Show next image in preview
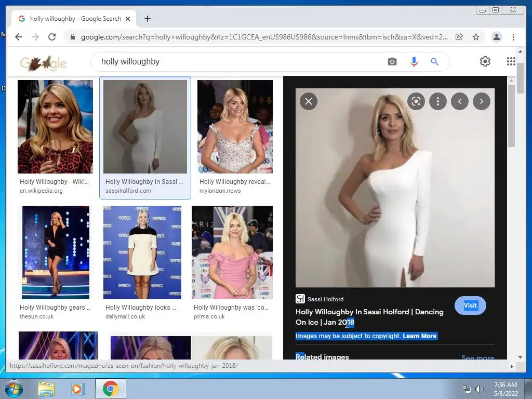The height and width of the screenshot is (399, 532). (x=482, y=101)
